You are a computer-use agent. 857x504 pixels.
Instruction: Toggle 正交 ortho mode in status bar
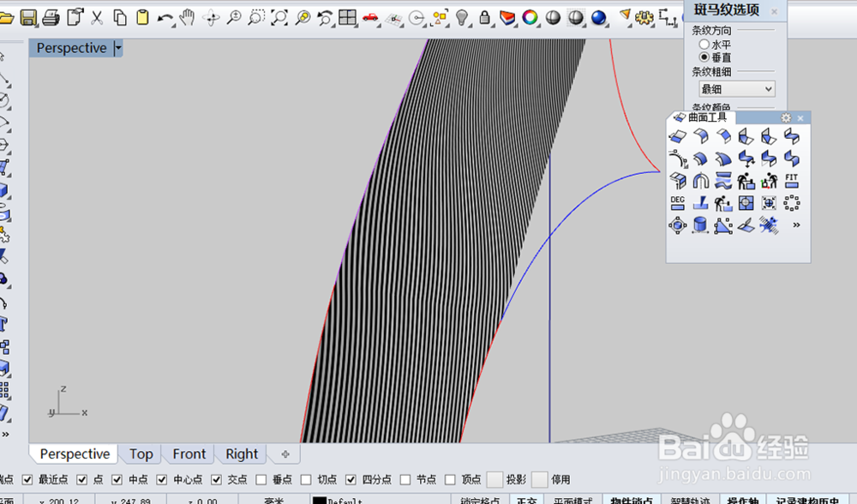526,501
